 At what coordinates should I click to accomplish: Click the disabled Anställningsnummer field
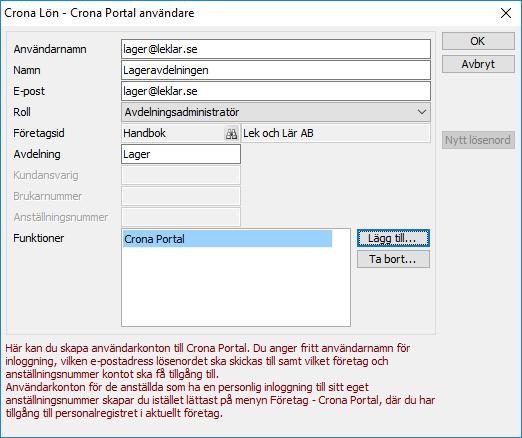tap(181, 217)
